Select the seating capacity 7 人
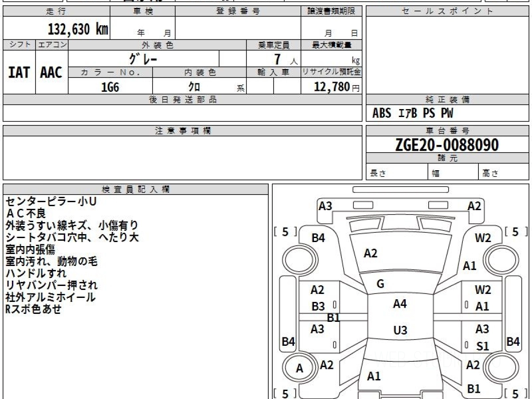Screen dimensions: 532x399 [286, 60]
